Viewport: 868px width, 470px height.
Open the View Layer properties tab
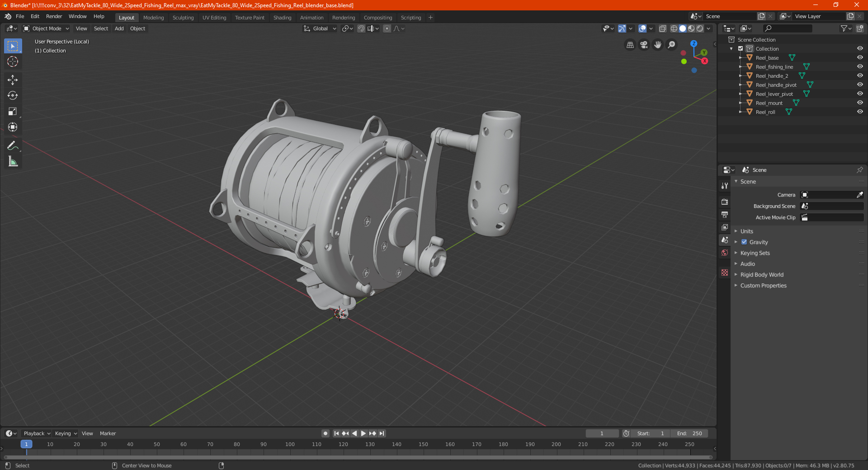click(725, 227)
